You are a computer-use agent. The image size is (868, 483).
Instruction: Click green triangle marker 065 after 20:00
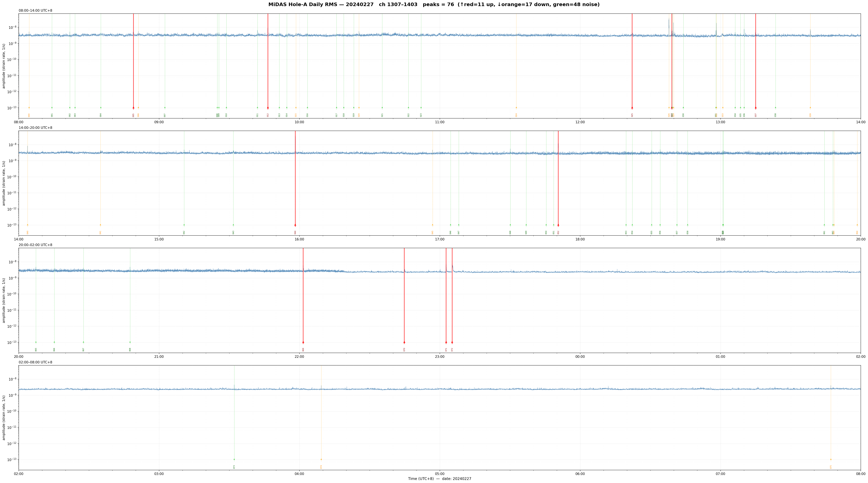tap(36, 342)
